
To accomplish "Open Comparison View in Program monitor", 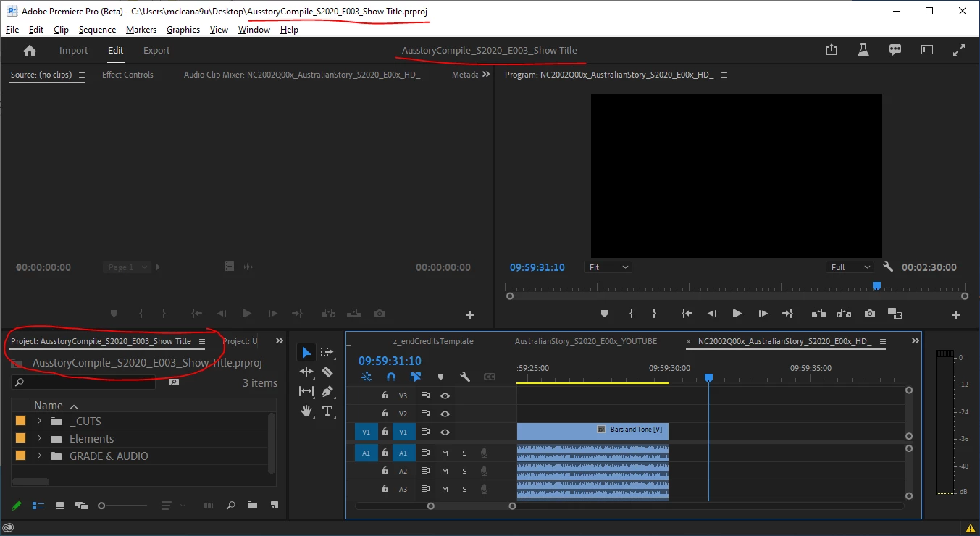I will (x=895, y=314).
